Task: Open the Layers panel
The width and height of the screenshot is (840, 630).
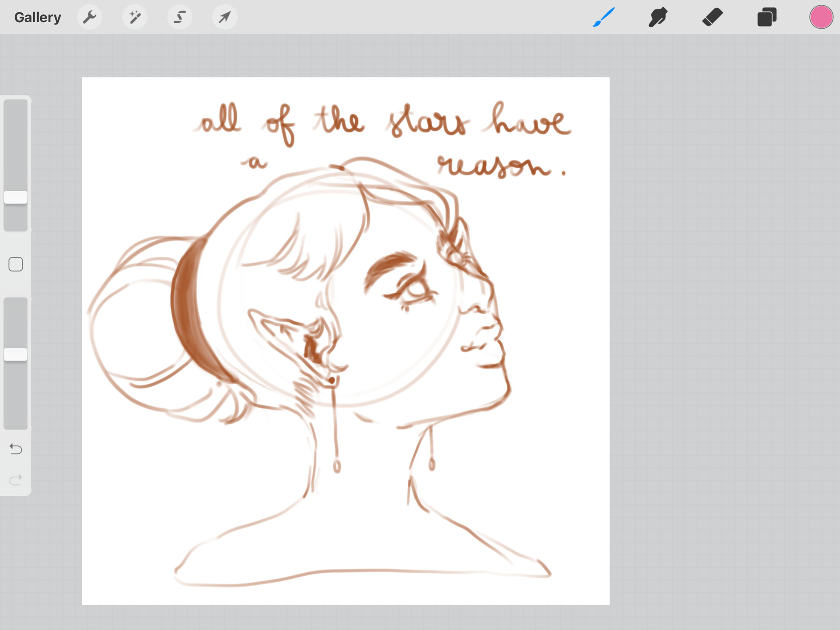Action: tap(766, 17)
